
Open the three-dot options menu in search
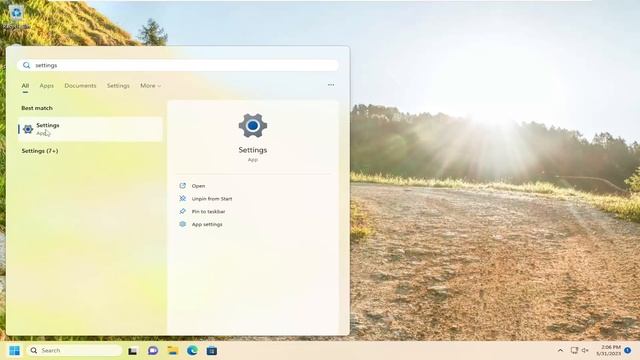(331, 85)
